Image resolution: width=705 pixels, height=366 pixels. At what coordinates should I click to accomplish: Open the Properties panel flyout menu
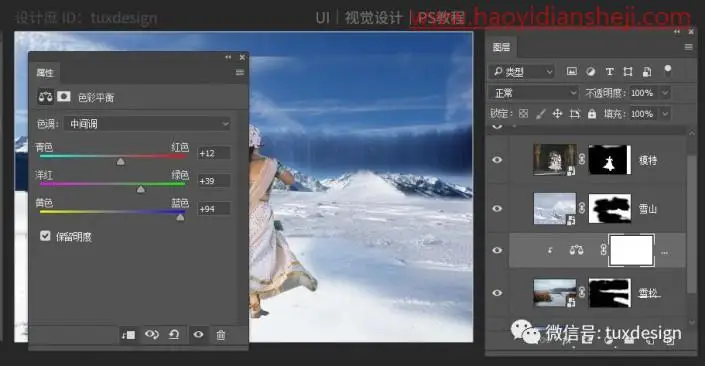click(x=240, y=72)
